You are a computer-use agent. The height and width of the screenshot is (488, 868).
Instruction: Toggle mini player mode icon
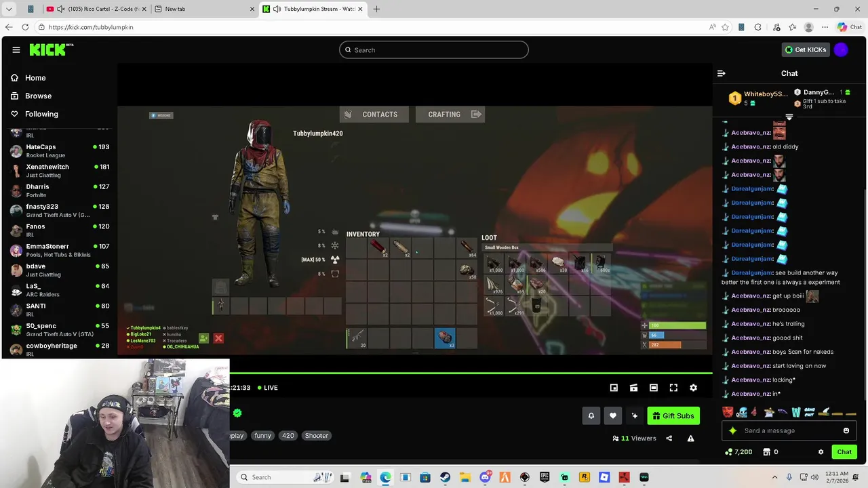tap(614, 388)
